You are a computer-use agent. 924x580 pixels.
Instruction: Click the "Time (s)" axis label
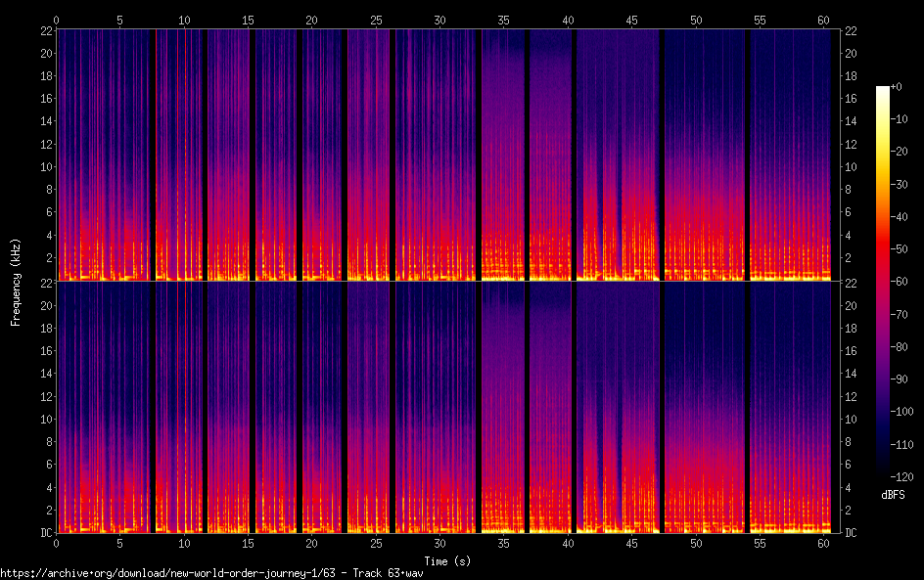[445, 560]
